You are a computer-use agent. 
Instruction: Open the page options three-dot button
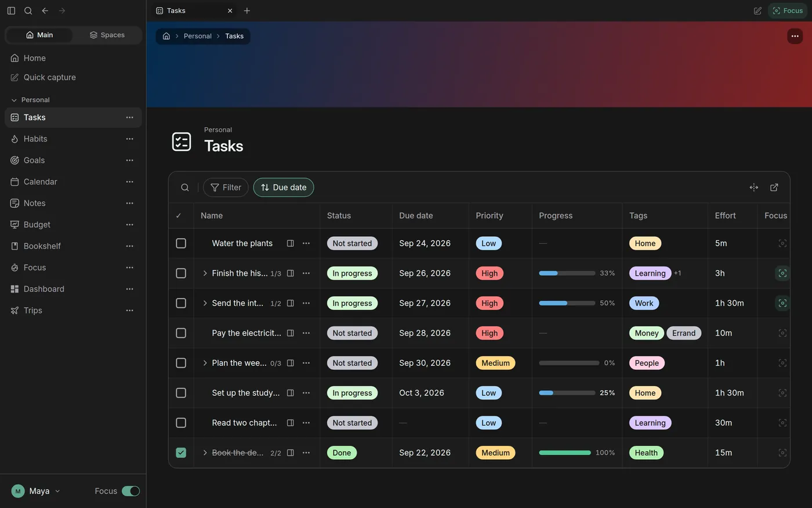795,36
